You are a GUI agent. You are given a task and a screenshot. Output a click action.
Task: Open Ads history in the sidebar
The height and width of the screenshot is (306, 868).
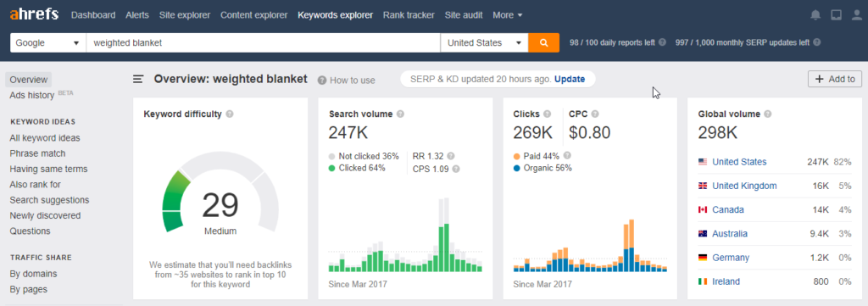[x=31, y=95]
